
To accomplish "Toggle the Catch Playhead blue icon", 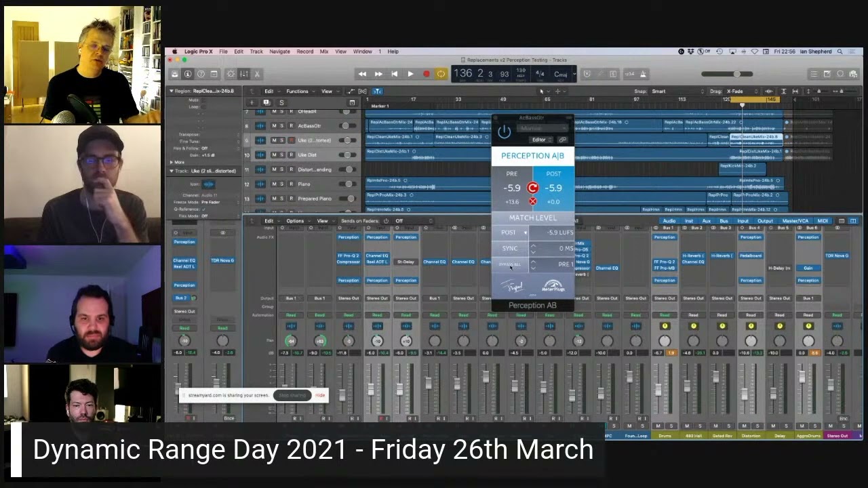I will pyautogui.click(x=377, y=91).
